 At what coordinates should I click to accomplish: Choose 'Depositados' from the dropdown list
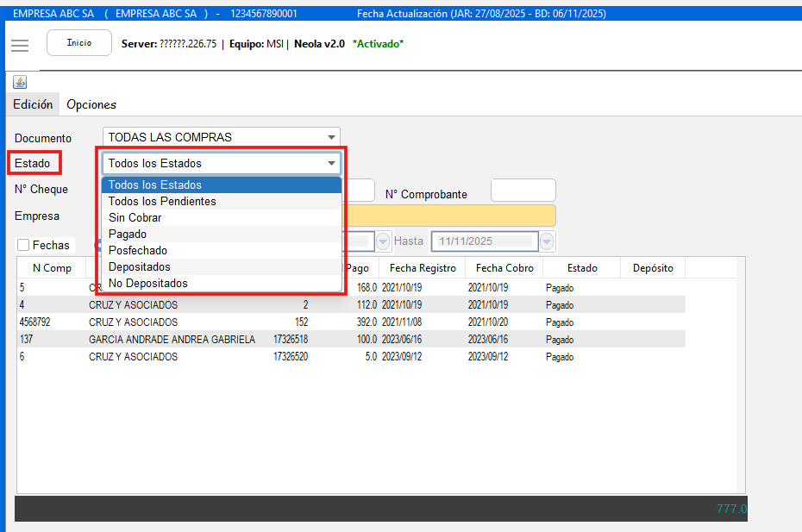coord(140,266)
